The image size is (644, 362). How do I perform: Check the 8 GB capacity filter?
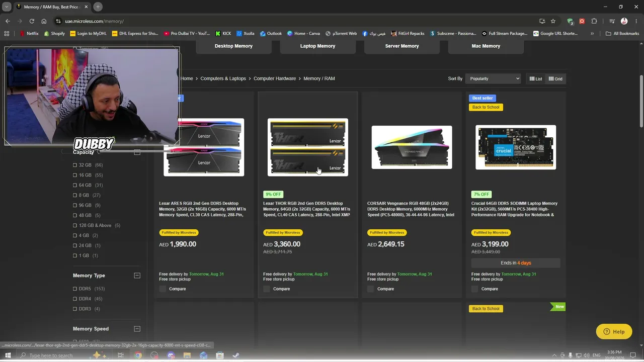75,195
